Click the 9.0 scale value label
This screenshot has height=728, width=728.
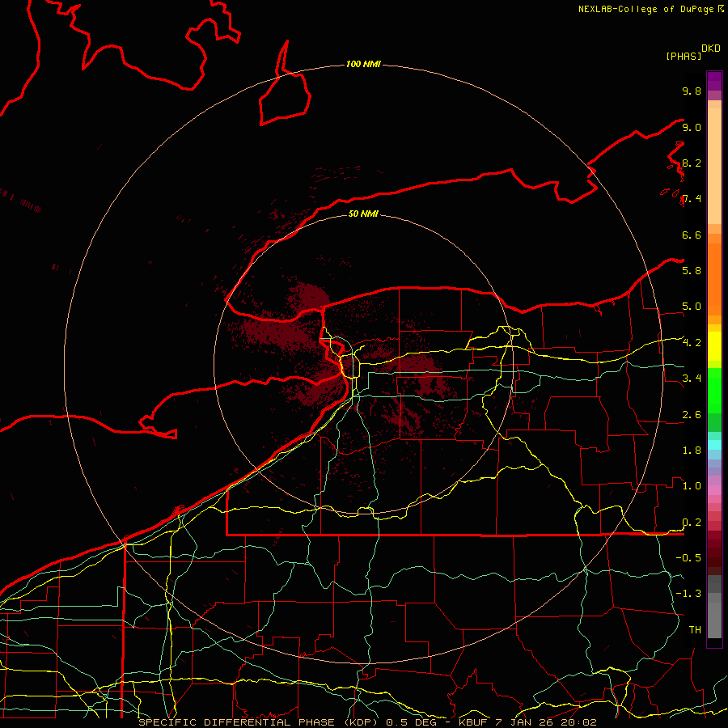(692, 127)
